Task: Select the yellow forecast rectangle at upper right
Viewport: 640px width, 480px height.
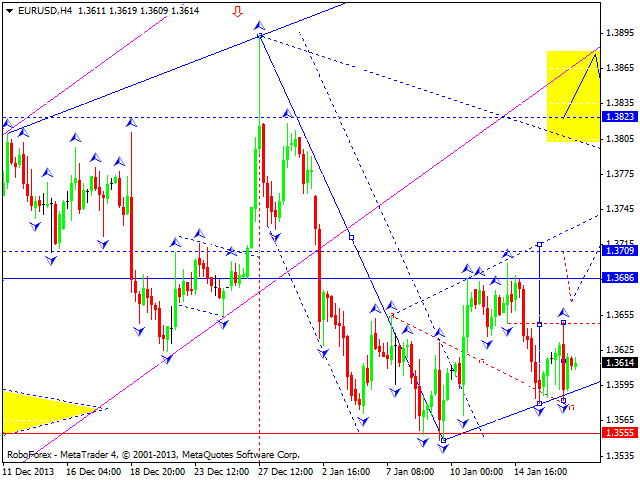Action: click(573, 96)
